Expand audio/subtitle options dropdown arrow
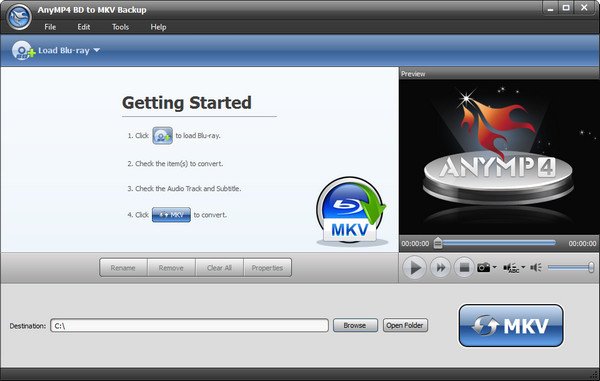 click(x=523, y=267)
